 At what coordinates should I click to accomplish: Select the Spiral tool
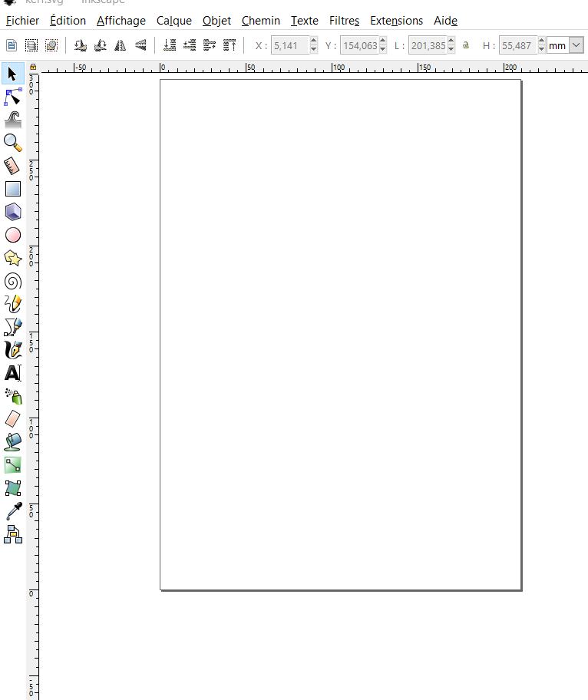[12, 281]
